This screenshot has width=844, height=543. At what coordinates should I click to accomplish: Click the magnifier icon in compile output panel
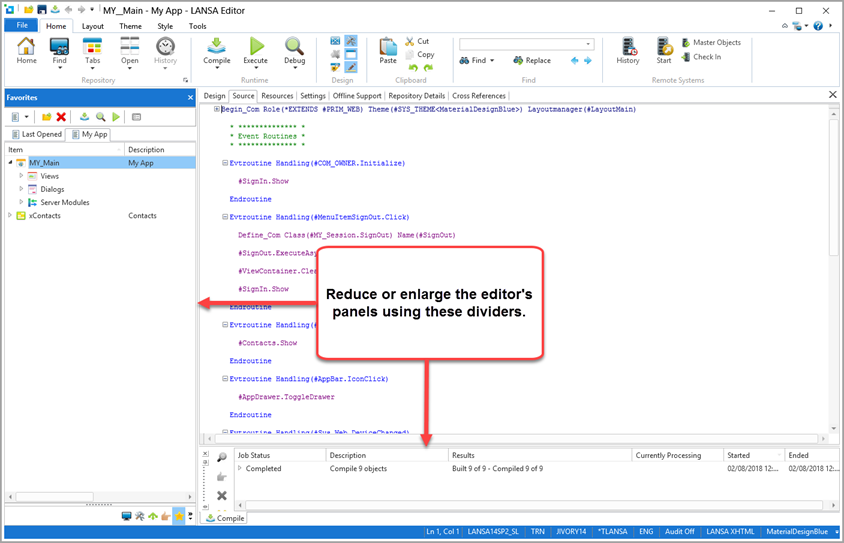pyautogui.click(x=222, y=457)
